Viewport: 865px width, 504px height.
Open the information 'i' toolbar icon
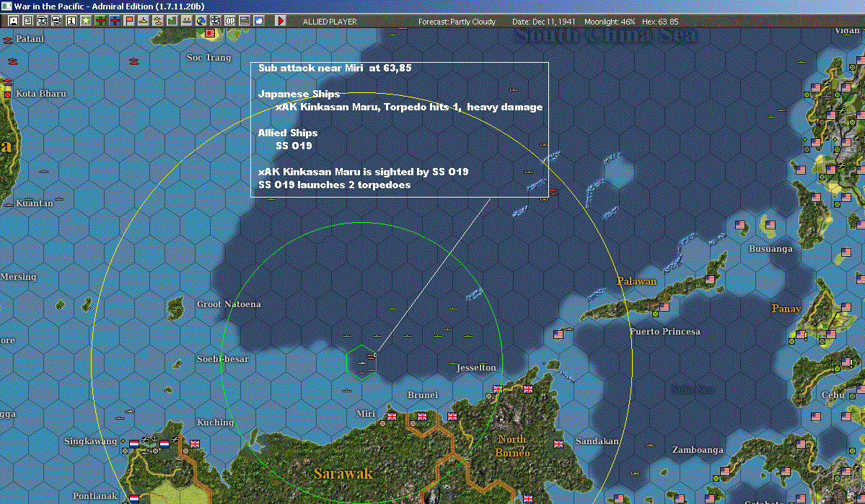[71, 21]
